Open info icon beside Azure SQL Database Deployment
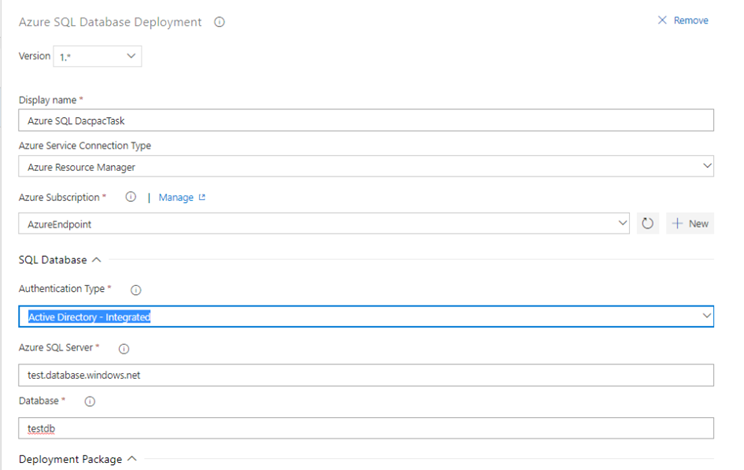 (x=219, y=22)
